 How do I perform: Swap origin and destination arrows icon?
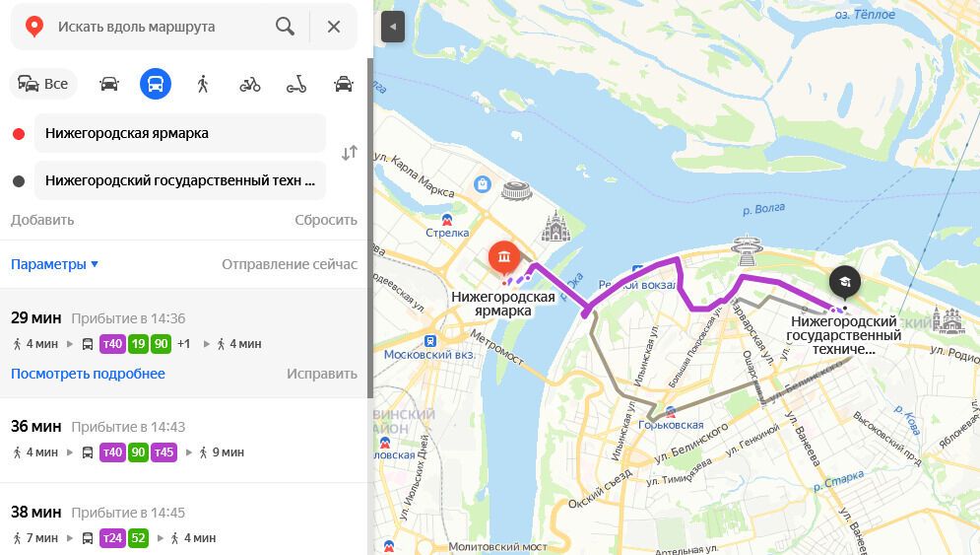click(x=350, y=153)
